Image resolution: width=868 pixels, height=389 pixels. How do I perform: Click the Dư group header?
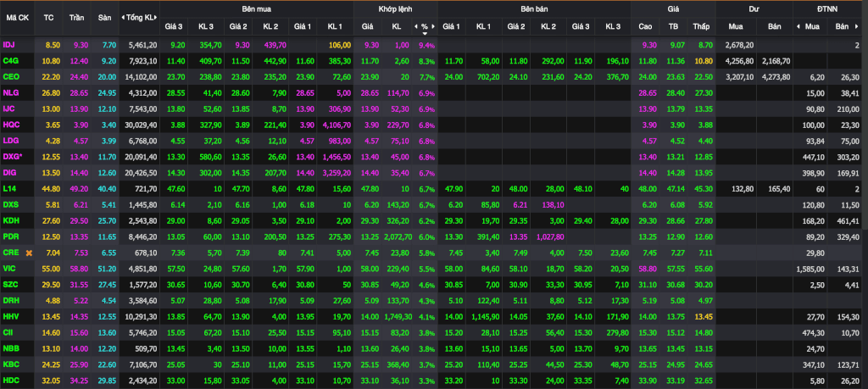(x=754, y=8)
